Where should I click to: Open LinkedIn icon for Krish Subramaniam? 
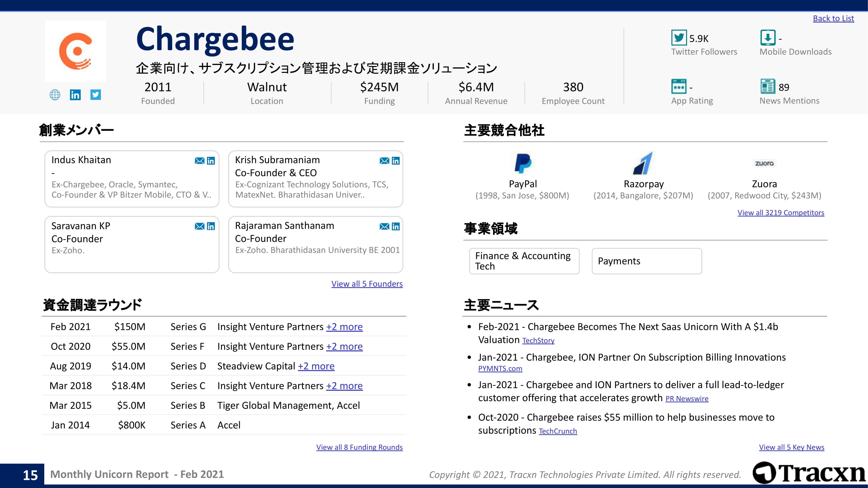tap(395, 161)
